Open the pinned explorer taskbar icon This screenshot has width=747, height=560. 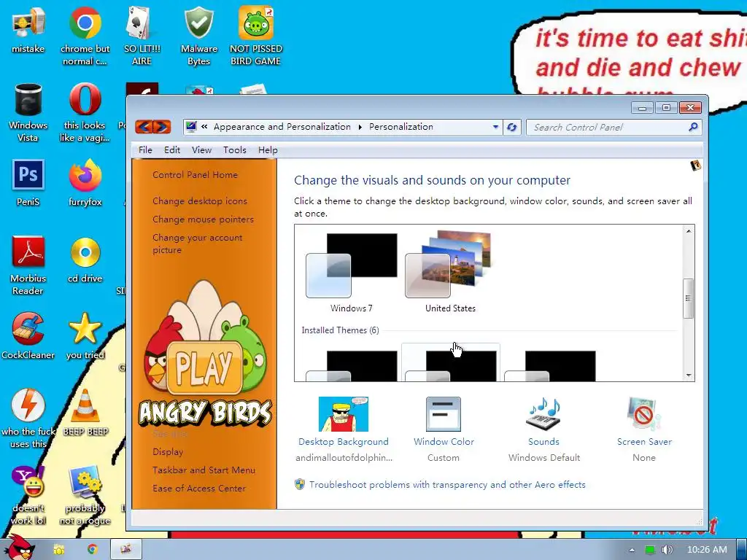(x=59, y=549)
